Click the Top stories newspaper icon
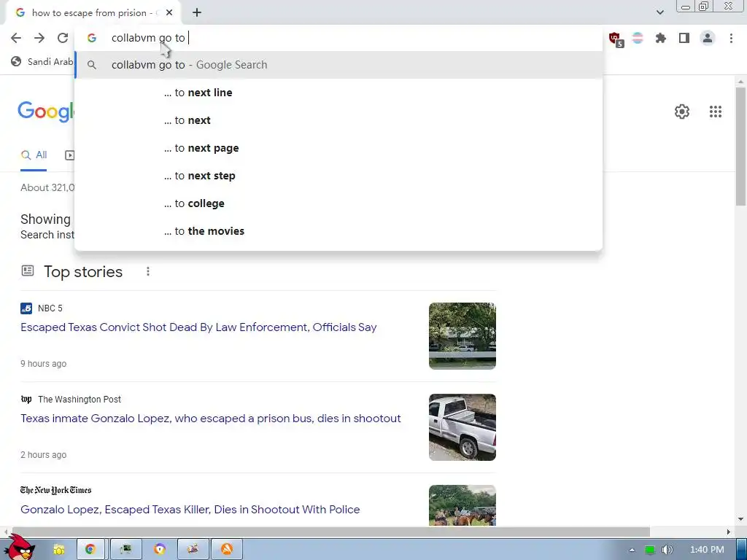 click(28, 271)
